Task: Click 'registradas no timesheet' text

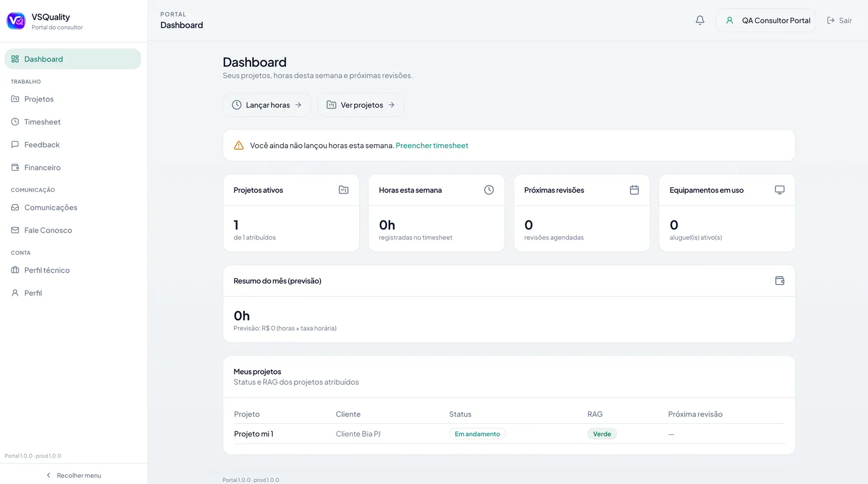Action: tap(416, 237)
